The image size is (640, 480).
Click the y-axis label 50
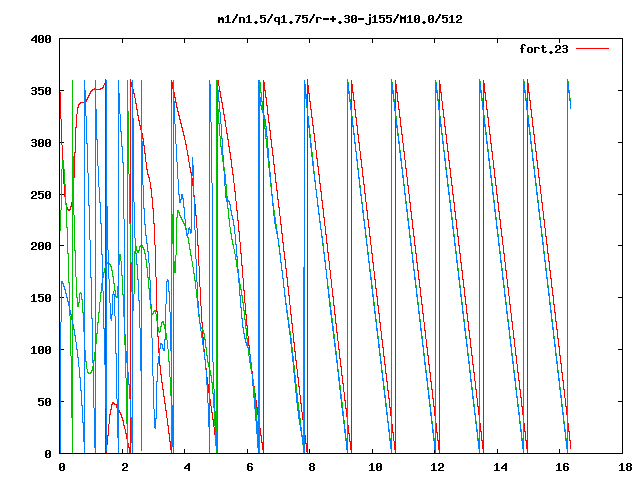pyautogui.click(x=44, y=402)
